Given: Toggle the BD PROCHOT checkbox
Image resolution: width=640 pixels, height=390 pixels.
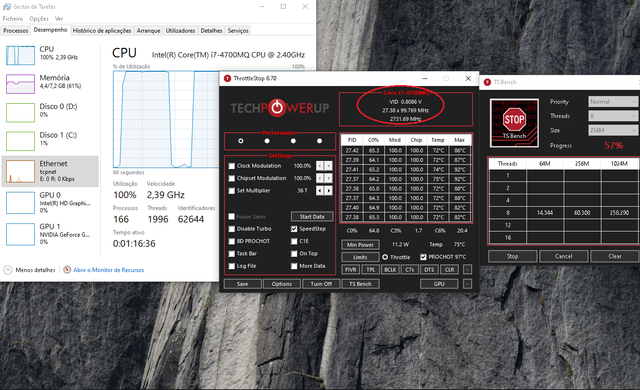Looking at the screenshot, I should 232,241.
